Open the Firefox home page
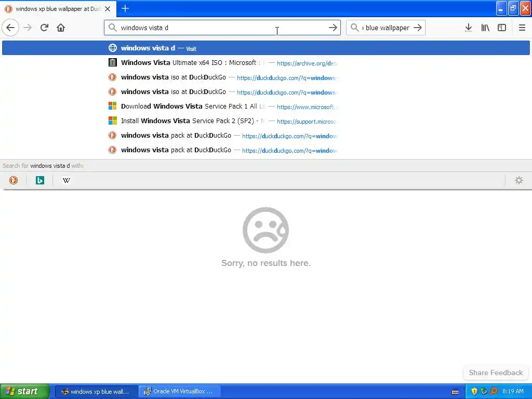This screenshot has height=399, width=532. [x=61, y=28]
